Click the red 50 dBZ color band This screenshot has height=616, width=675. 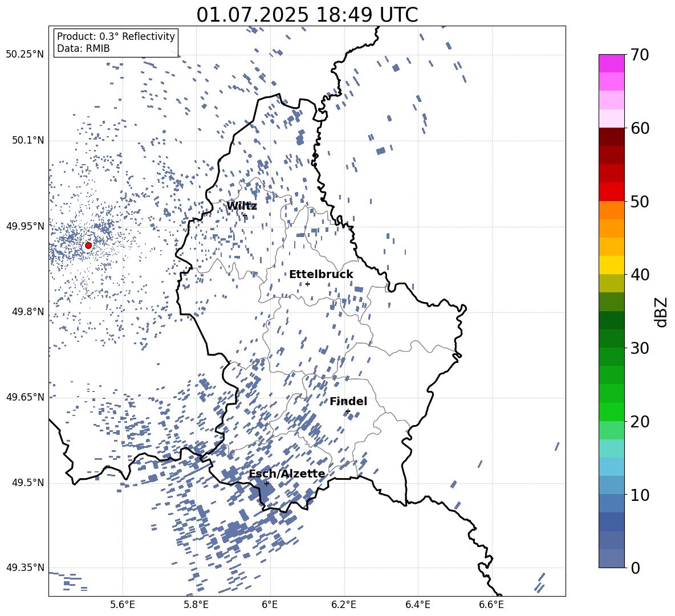pos(611,192)
